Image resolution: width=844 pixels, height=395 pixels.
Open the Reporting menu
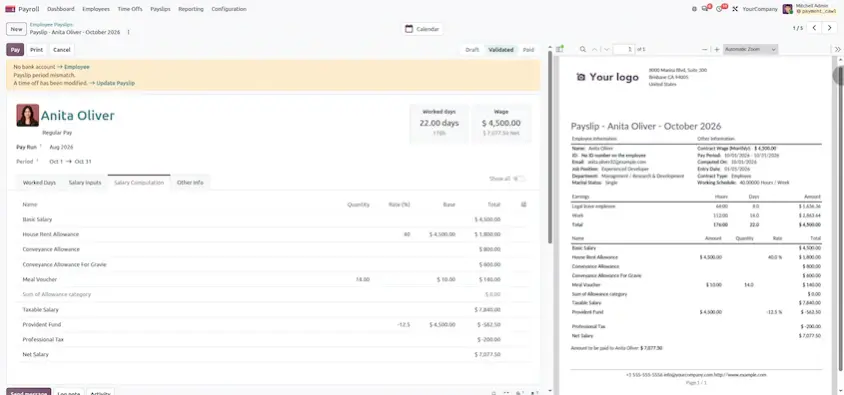point(191,9)
